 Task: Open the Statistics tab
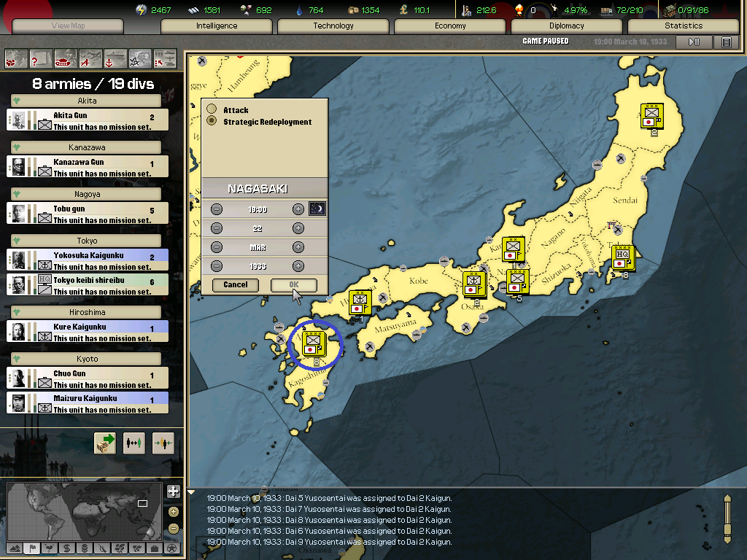click(684, 26)
